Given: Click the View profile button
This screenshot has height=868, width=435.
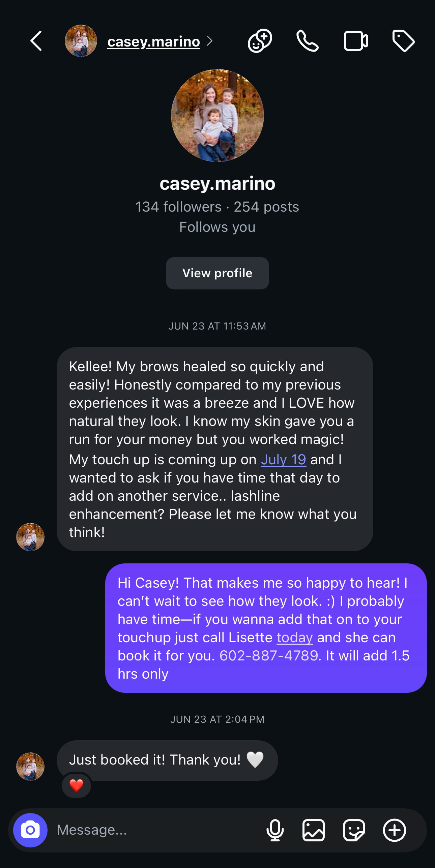Looking at the screenshot, I should (x=217, y=273).
